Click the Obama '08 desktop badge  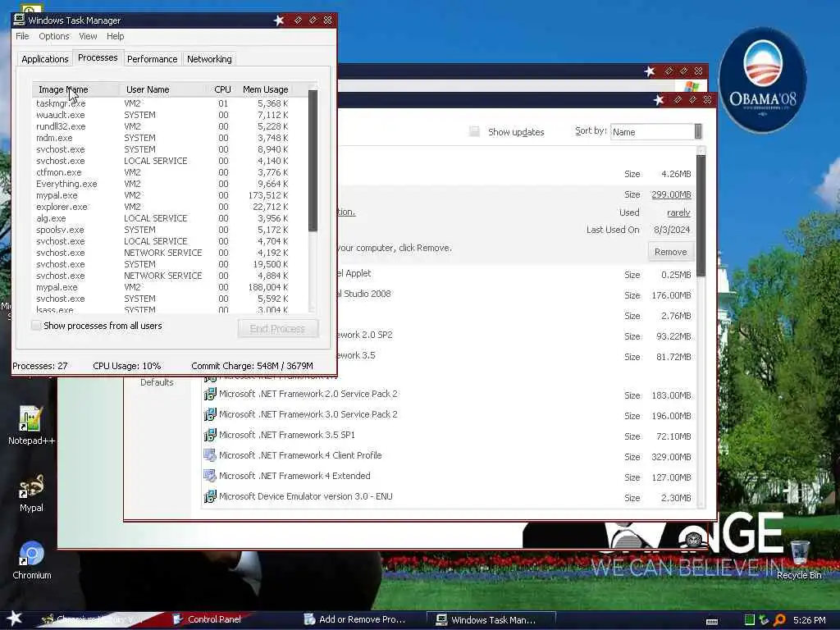tap(762, 80)
